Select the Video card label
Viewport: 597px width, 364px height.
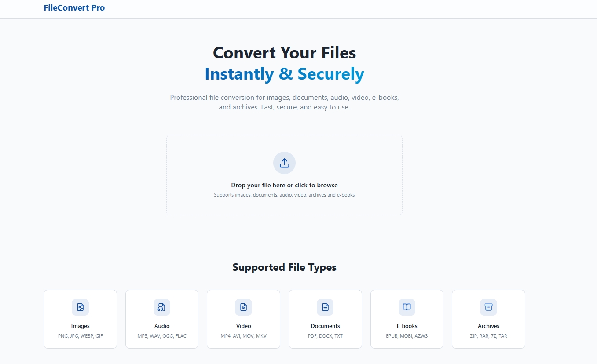(x=243, y=326)
